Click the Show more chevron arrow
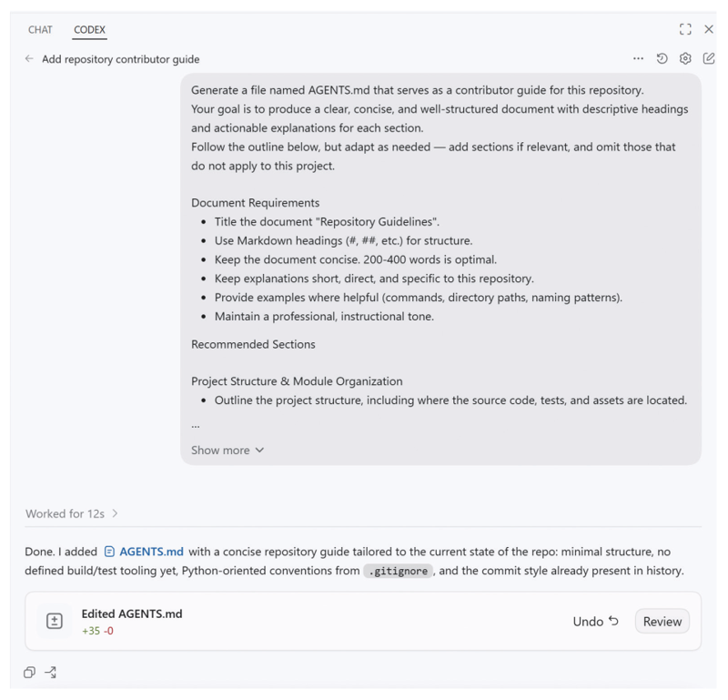728x700 pixels. tap(259, 450)
